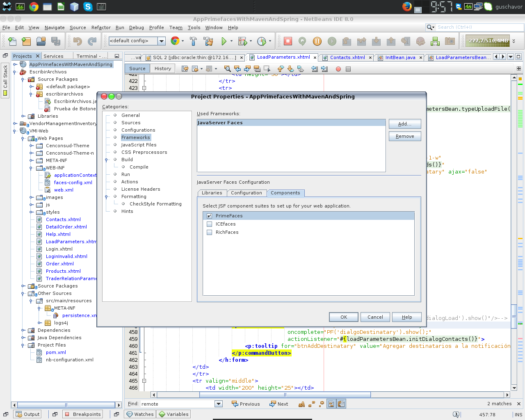
Task: Check the RichFaces component suite
Action: point(210,232)
